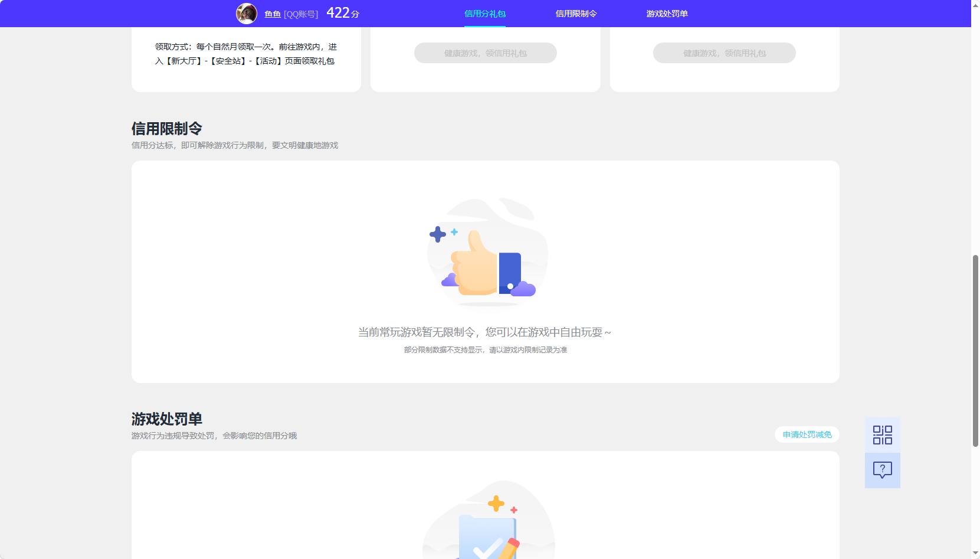The width and height of the screenshot is (980, 559).
Task: Switch to 游戏处罚单 tab
Action: 667,14
